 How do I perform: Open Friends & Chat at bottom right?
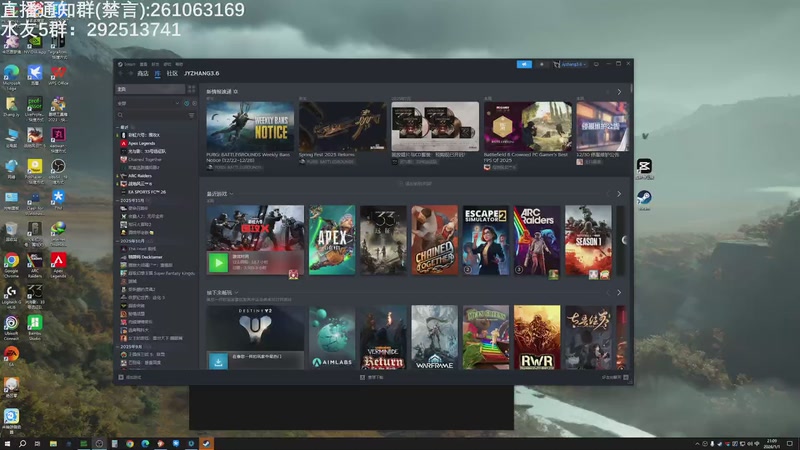615,378
